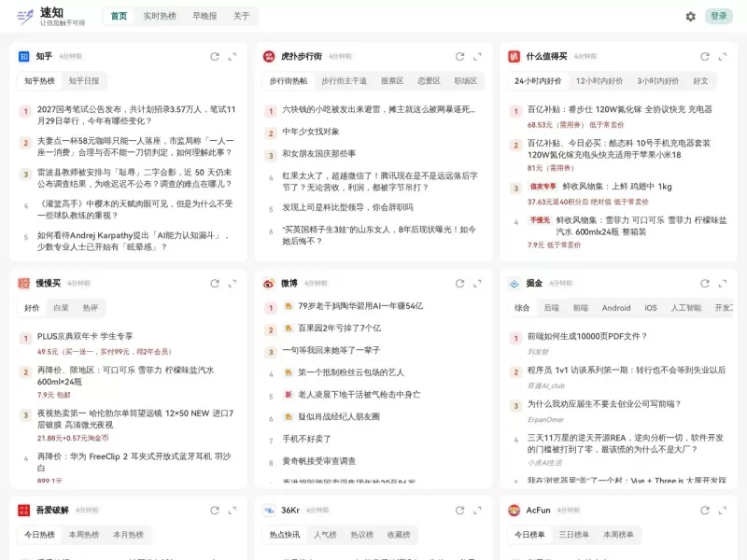Click the 登录 button
This screenshot has width=747, height=560.
pyautogui.click(x=718, y=16)
